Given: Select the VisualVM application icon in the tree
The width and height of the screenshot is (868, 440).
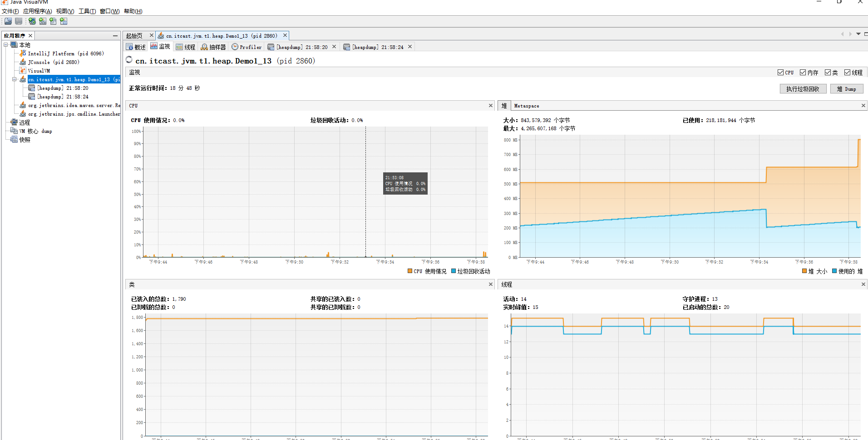Looking at the screenshot, I should pyautogui.click(x=23, y=71).
